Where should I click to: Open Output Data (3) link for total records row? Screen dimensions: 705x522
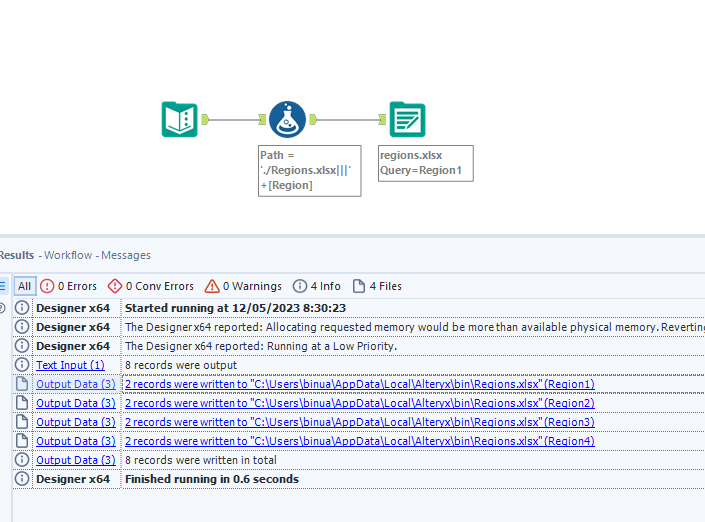[x=76, y=460]
